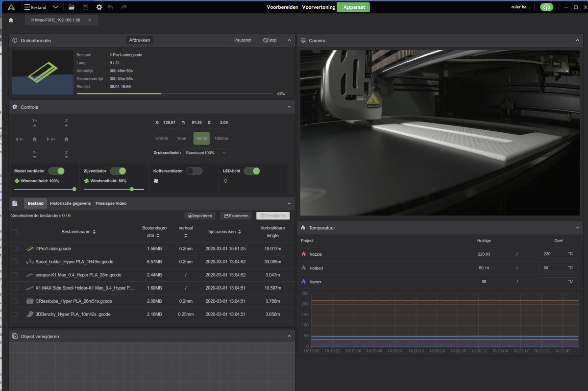Click the undo arrow in toolbar
Screen dimensions: 588x391
tap(110, 7)
